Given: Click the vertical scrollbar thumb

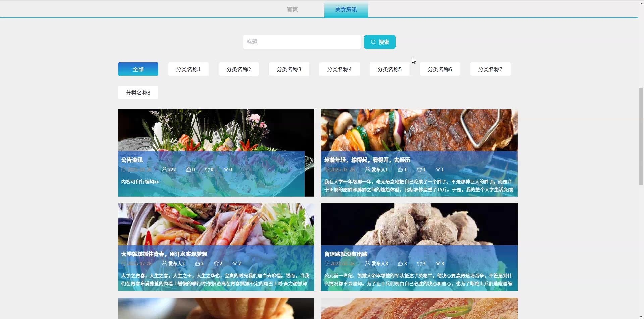Looking at the screenshot, I should [x=641, y=136].
